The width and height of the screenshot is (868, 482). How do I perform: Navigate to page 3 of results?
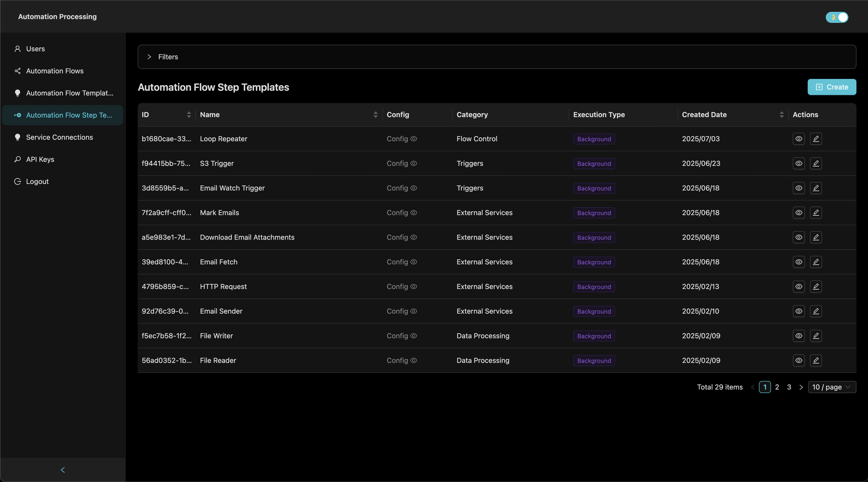click(x=789, y=387)
